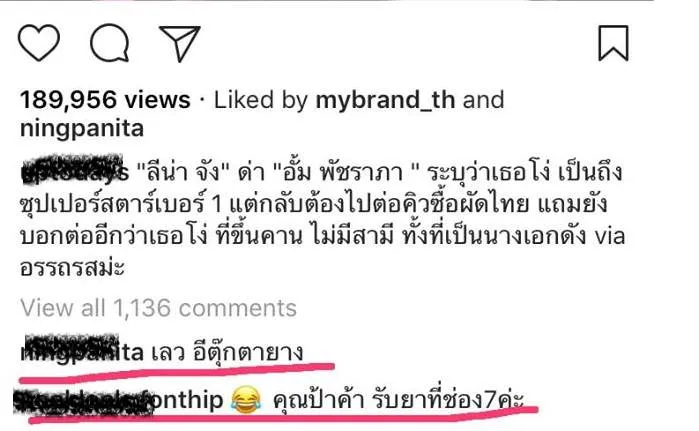Open the second commenter's username ending in onthip

click(118, 400)
